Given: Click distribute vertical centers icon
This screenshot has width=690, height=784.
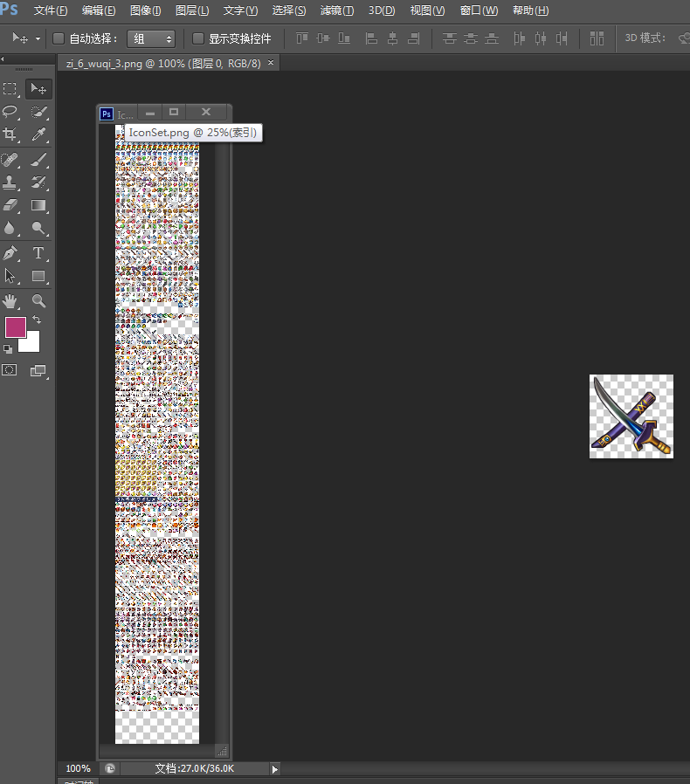Looking at the screenshot, I should pyautogui.click(x=471, y=38).
